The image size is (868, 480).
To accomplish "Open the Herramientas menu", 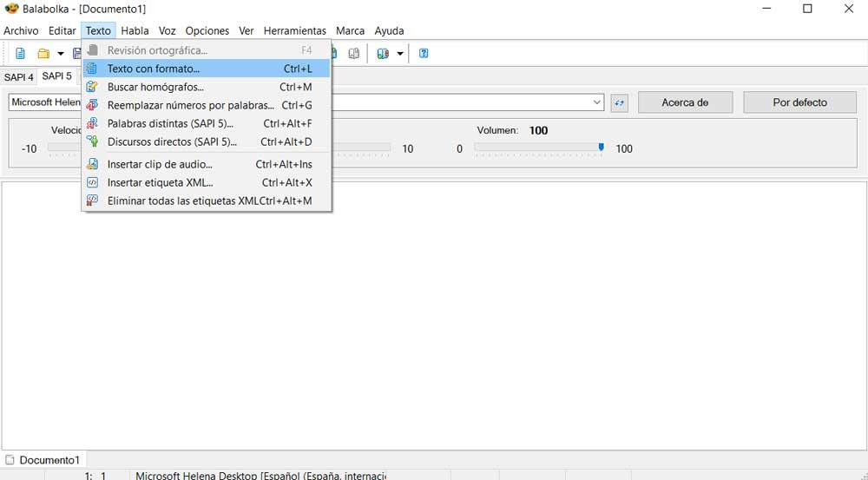I will 294,30.
